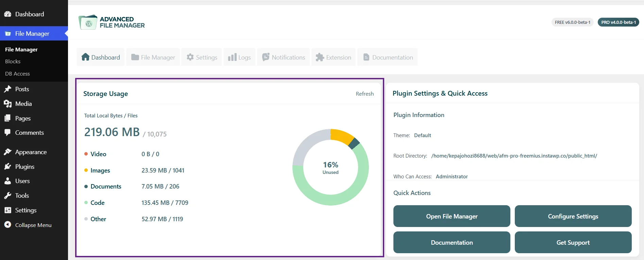This screenshot has width=644, height=260.
Task: Click the Plugins plug icon
Action: click(7, 167)
